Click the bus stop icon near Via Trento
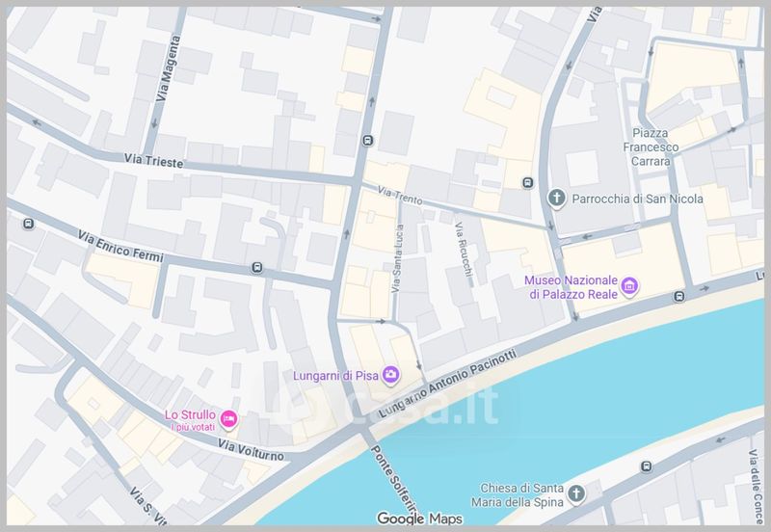This screenshot has width=771, height=532. tap(527, 182)
